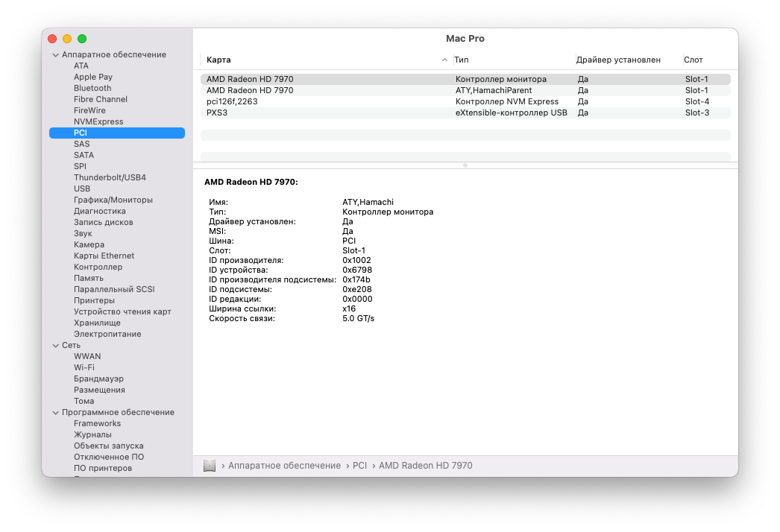Open Карты Ethernet in the sidebar
Viewport: 780px width, 532px height.
pos(104,256)
